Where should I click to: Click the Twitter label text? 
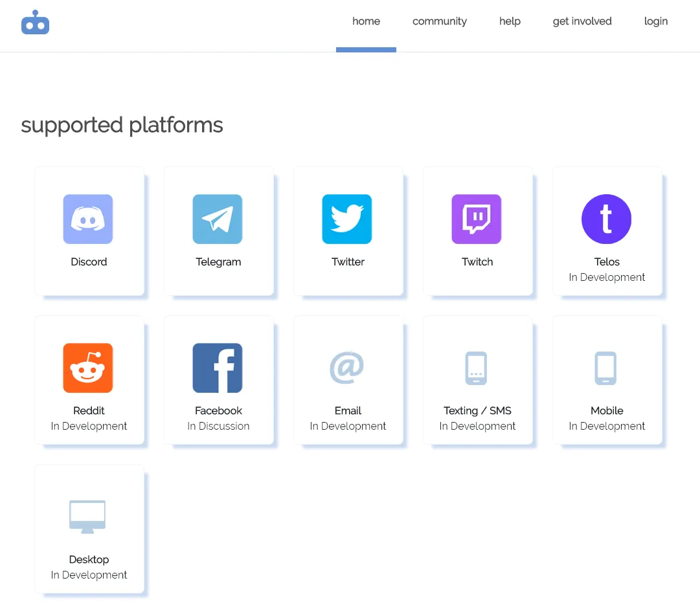(x=348, y=262)
